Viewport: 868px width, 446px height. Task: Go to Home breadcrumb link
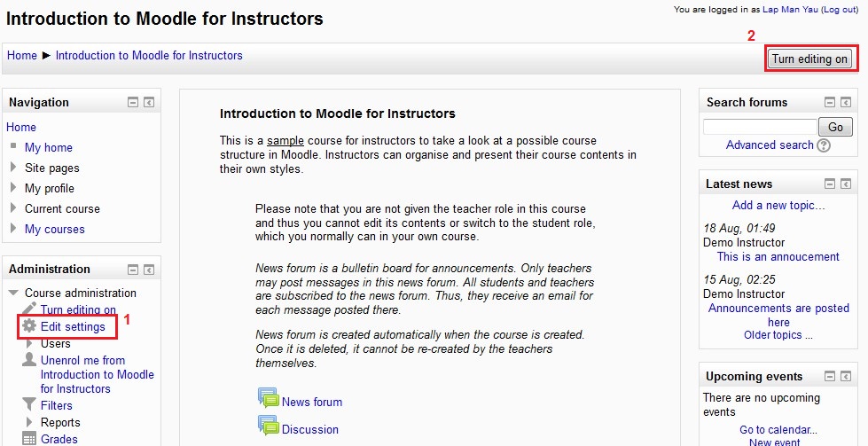click(22, 55)
